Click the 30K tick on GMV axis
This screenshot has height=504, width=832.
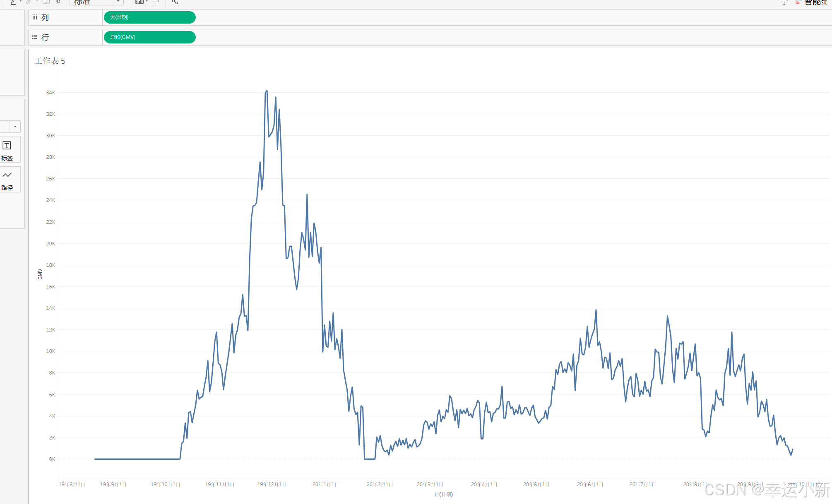click(50, 136)
